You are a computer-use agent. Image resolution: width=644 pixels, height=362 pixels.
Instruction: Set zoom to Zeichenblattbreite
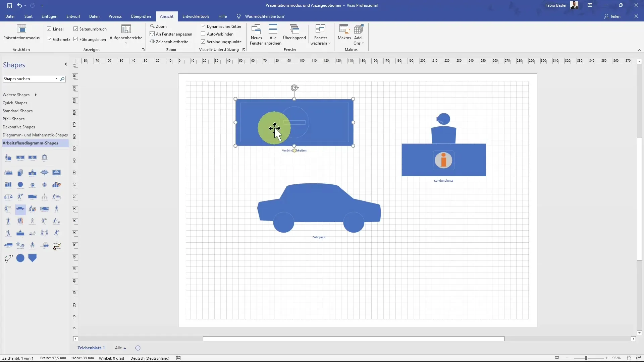pyautogui.click(x=169, y=42)
